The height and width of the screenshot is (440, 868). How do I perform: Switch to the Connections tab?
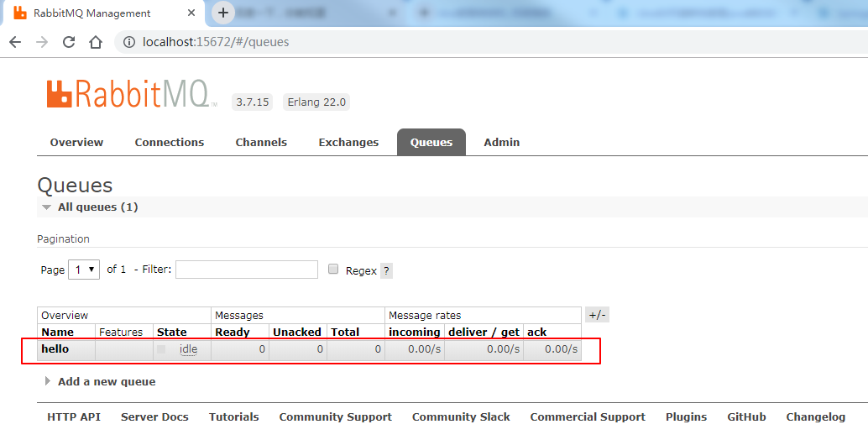(170, 142)
